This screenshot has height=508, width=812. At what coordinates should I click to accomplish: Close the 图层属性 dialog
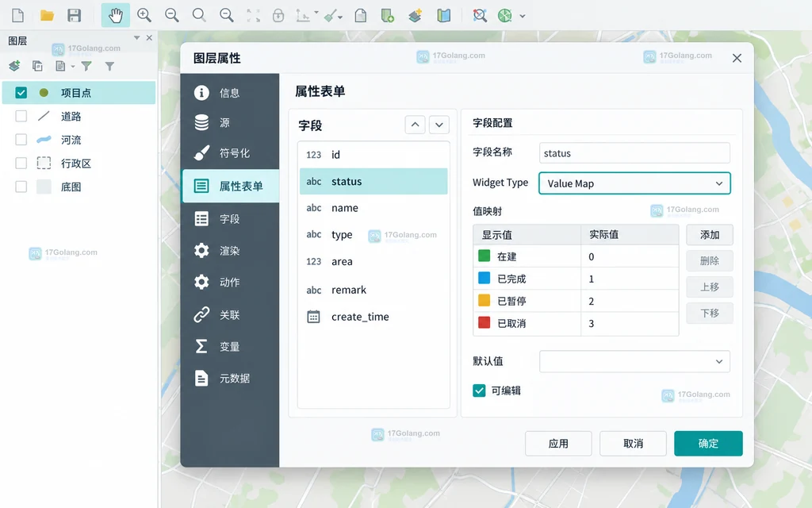tap(737, 58)
